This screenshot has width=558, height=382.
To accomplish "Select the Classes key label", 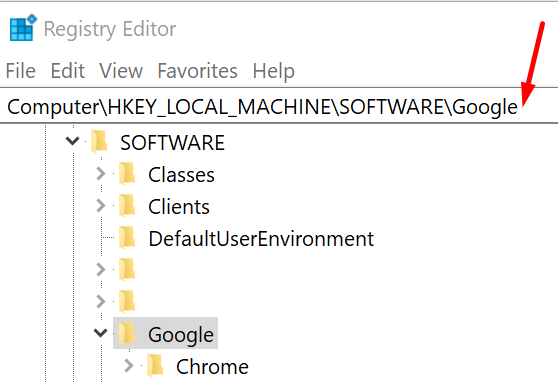I will coord(181,175).
